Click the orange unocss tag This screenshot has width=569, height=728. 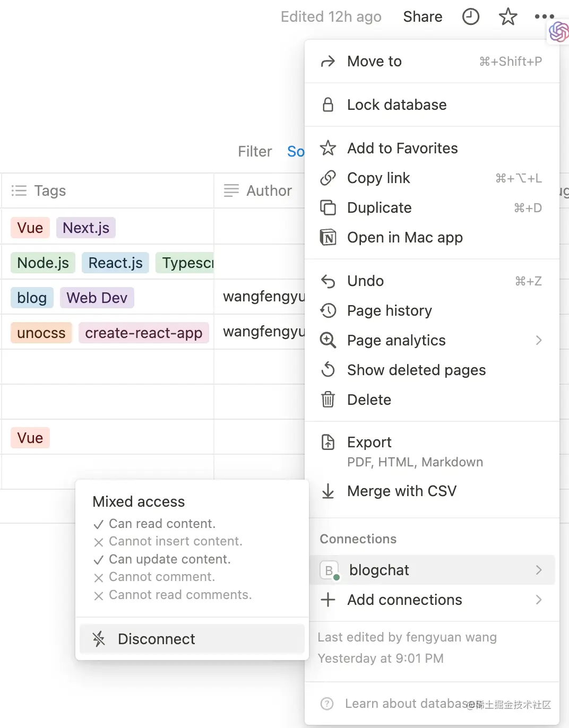pos(41,333)
